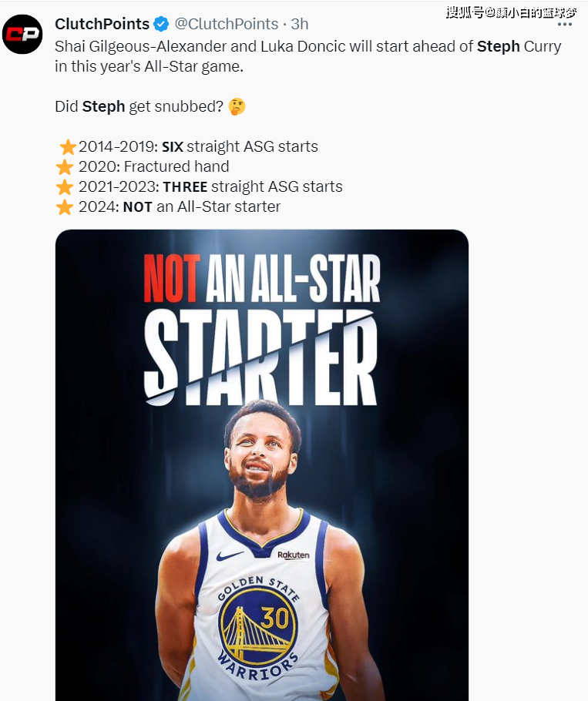
Task: Open the ClutchPoints profile avatar
Action: click(22, 35)
